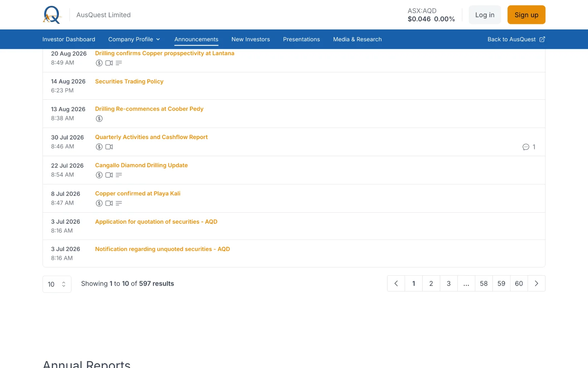588x368 pixels.
Task: Open Cangallo Diamond Drilling Update
Action: pyautogui.click(x=141, y=165)
